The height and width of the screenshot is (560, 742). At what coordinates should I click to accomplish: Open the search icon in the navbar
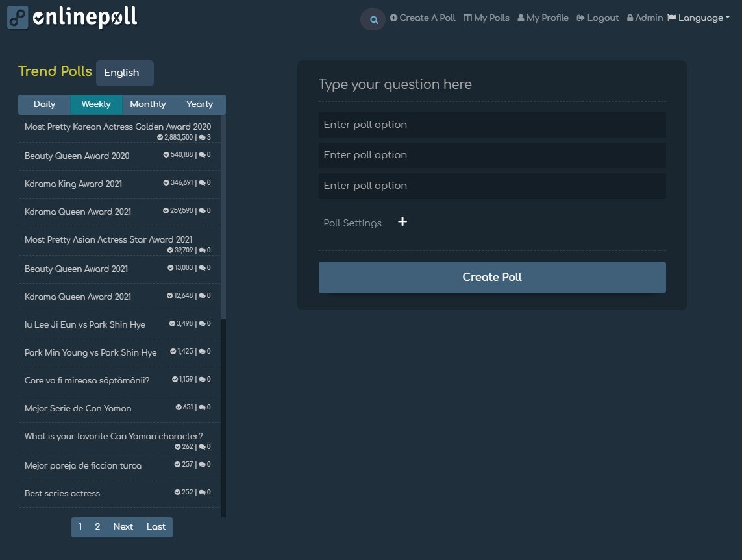tap(373, 19)
